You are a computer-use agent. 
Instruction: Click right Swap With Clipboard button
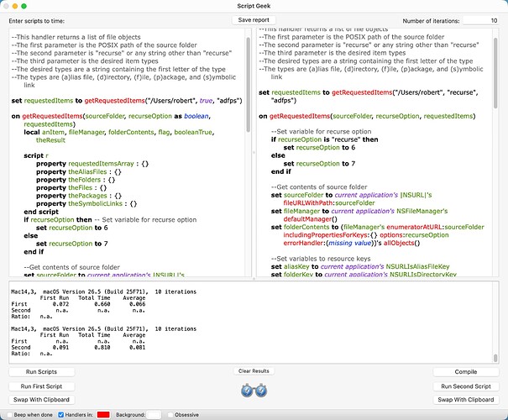point(465,400)
